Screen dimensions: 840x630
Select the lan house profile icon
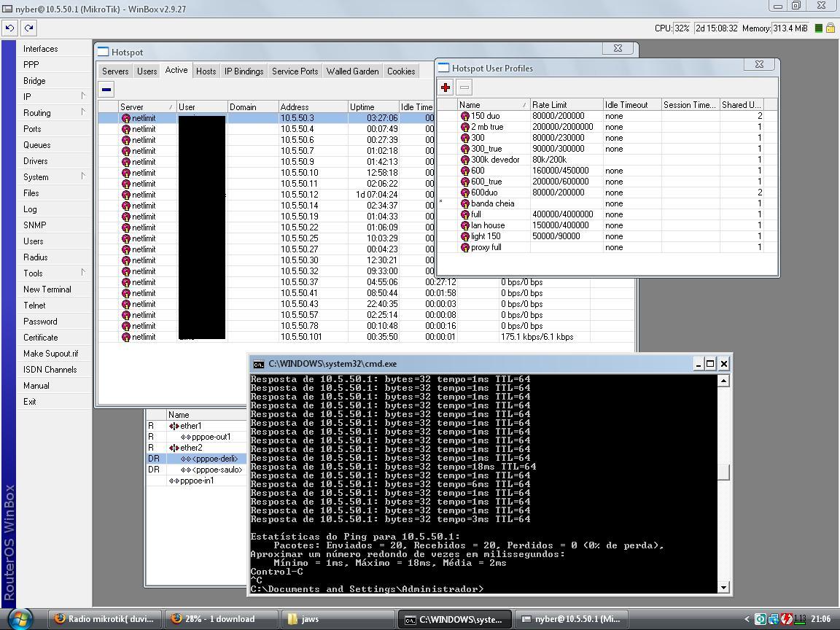point(464,225)
